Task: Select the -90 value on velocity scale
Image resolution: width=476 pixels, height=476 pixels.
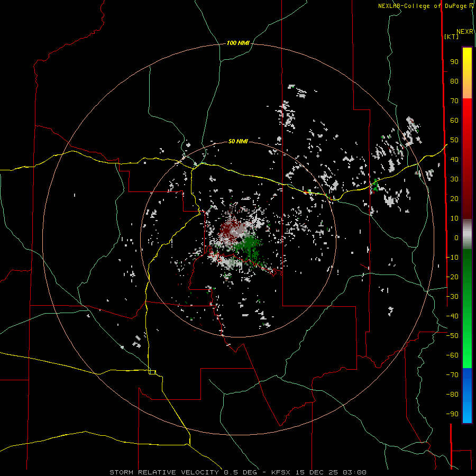Action: coord(452,414)
